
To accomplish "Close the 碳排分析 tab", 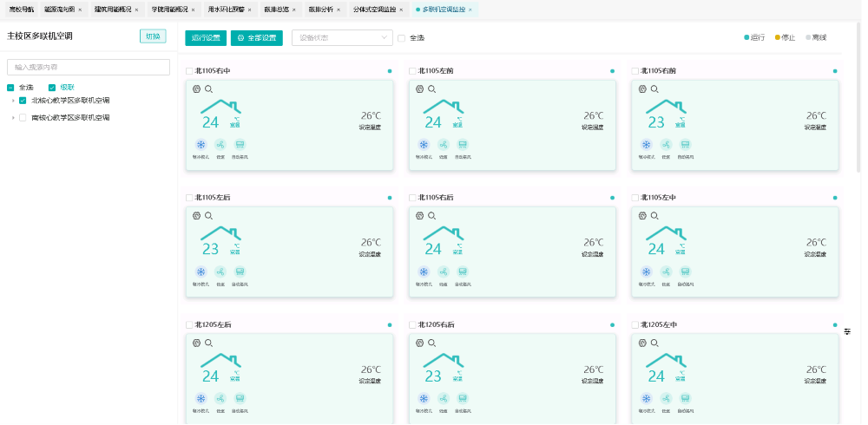I will [339, 10].
